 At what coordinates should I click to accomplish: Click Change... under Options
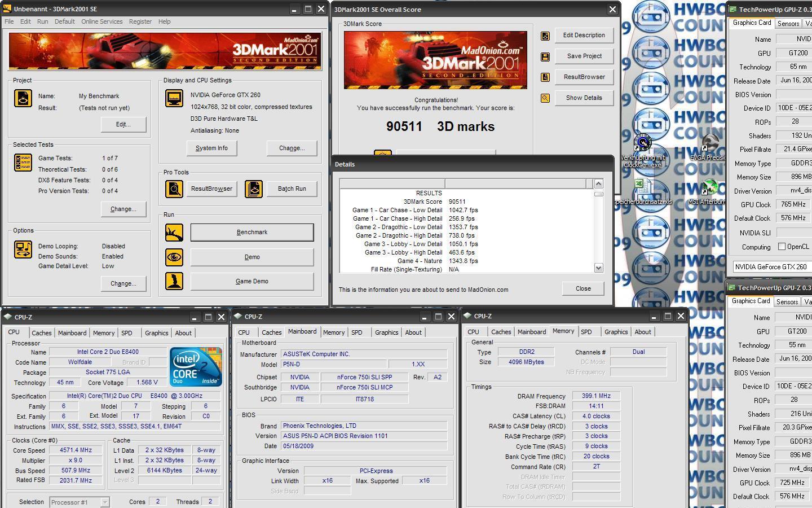[x=123, y=283]
